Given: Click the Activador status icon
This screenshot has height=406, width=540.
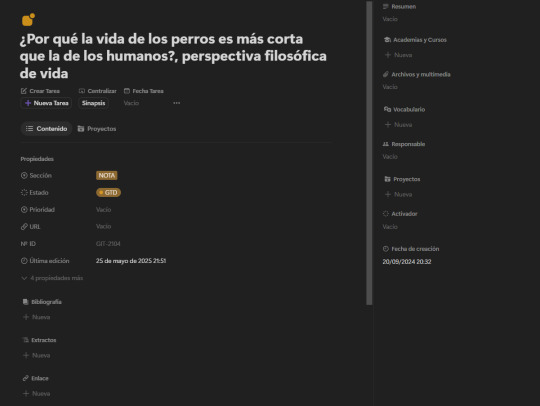Looking at the screenshot, I should (386, 214).
